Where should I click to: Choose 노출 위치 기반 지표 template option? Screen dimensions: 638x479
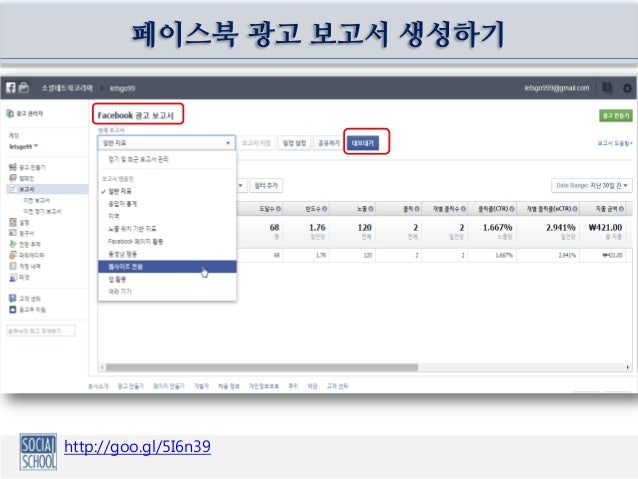tap(167, 229)
